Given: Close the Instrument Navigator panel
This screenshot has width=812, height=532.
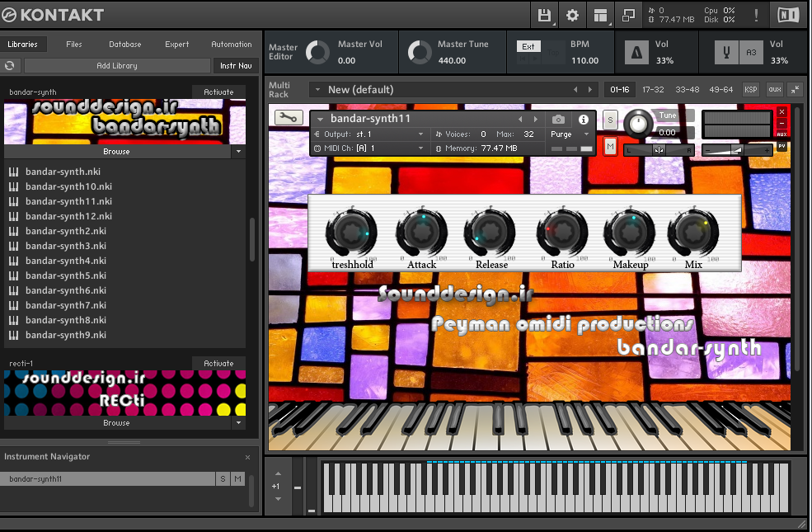Looking at the screenshot, I should 247,457.
